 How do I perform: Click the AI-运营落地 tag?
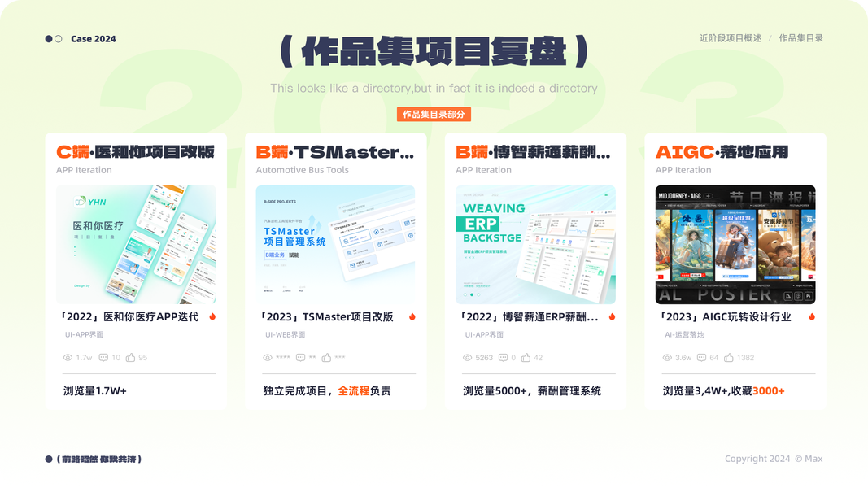tap(684, 335)
